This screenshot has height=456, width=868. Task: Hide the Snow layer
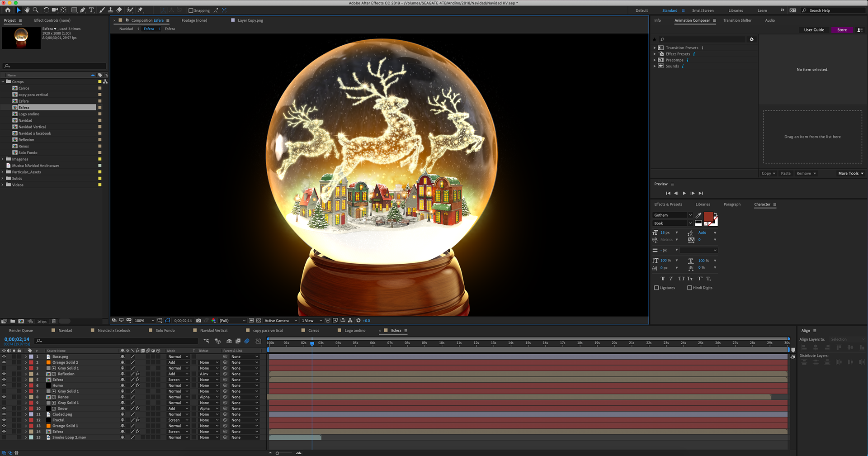point(4,408)
